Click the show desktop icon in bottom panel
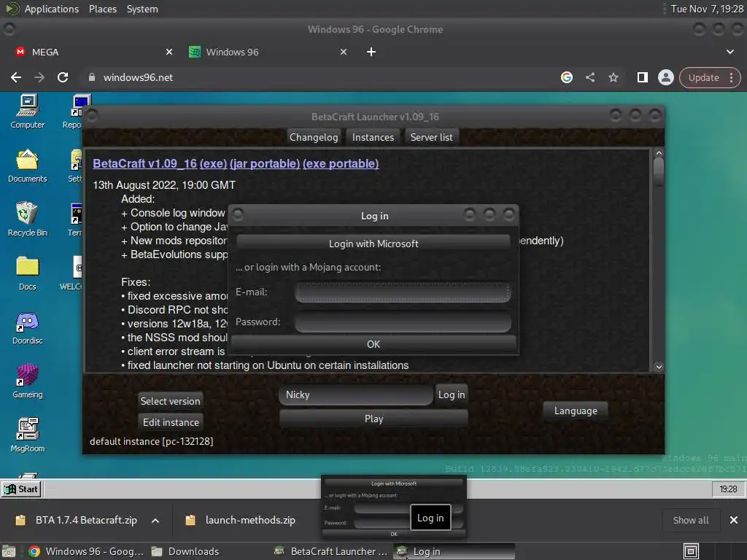The image size is (747, 560). pyautogui.click(x=691, y=551)
